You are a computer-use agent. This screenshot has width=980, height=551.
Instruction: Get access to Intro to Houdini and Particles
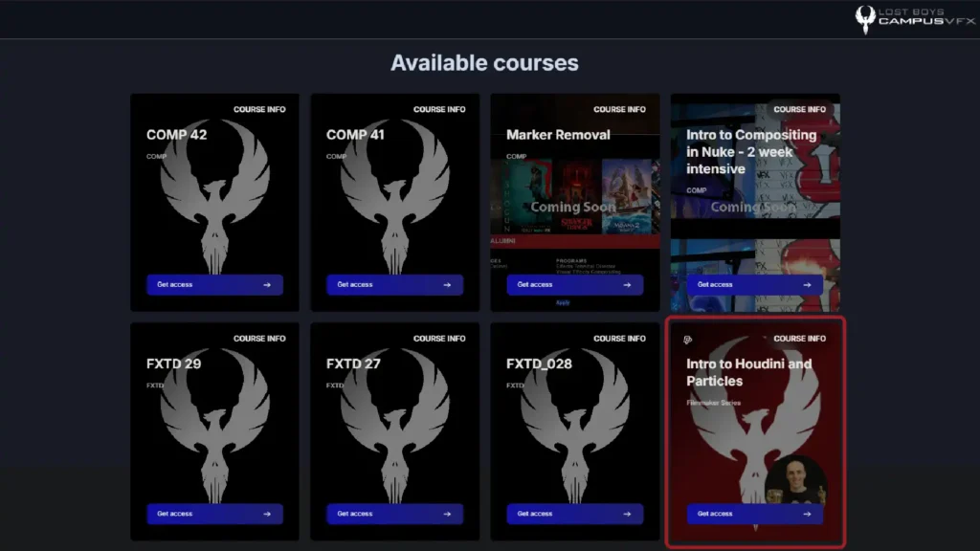coord(755,514)
